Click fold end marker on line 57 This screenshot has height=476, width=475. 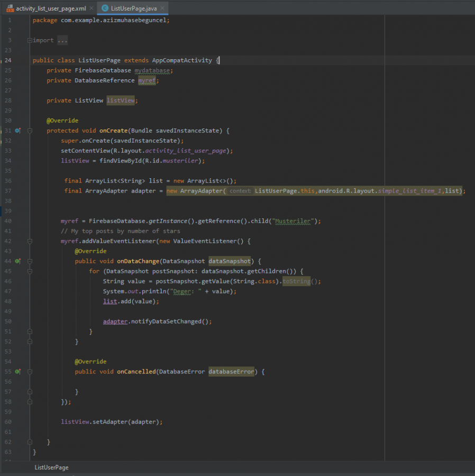pos(30,392)
